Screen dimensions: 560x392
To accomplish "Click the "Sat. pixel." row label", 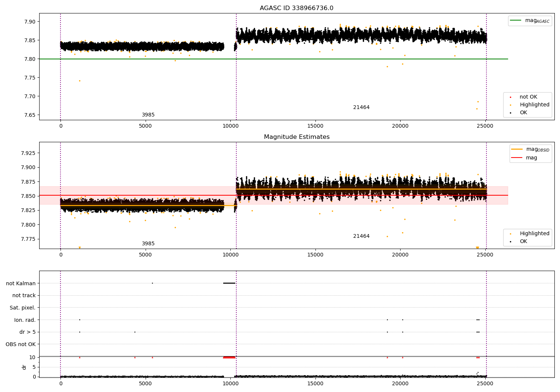I will pyautogui.click(x=23, y=308).
